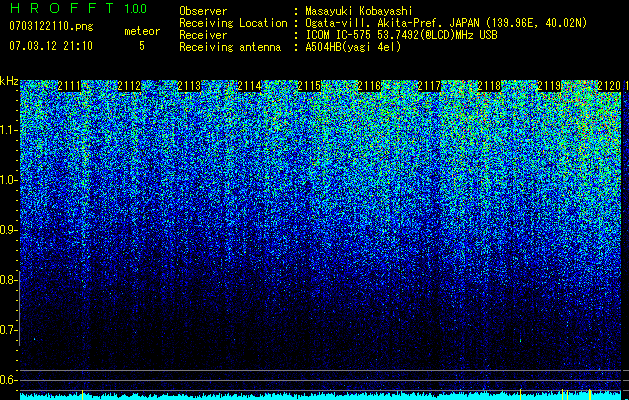629x400 pixels.
Task: Click the 2114 time marker
Action: (x=249, y=86)
